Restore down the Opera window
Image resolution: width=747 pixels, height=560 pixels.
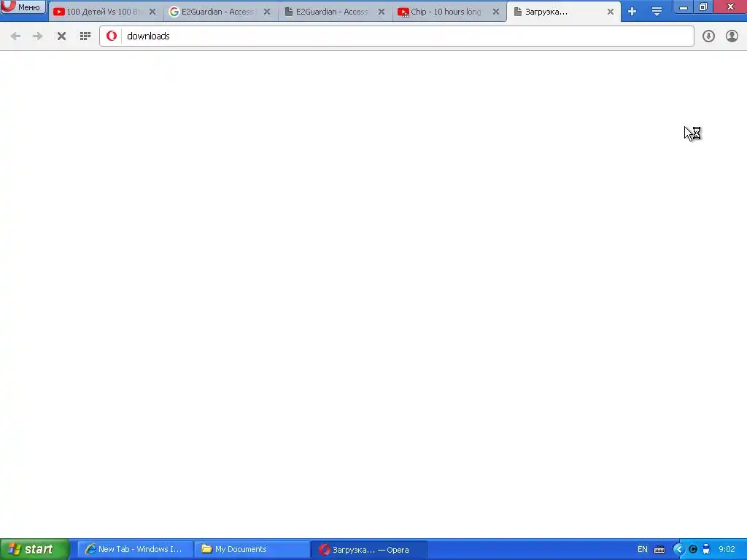(x=703, y=7)
